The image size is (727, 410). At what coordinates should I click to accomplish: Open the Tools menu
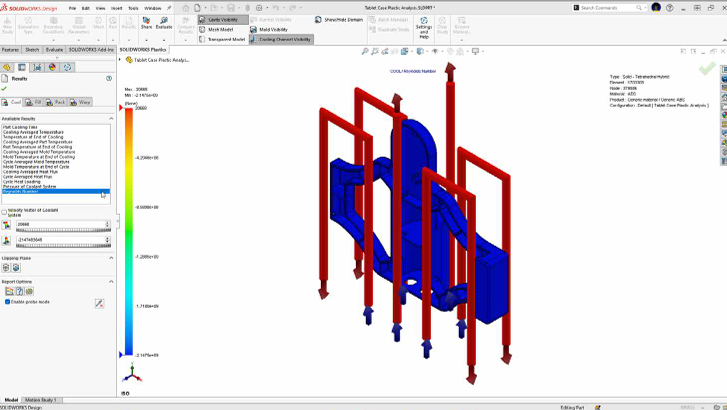(x=133, y=8)
